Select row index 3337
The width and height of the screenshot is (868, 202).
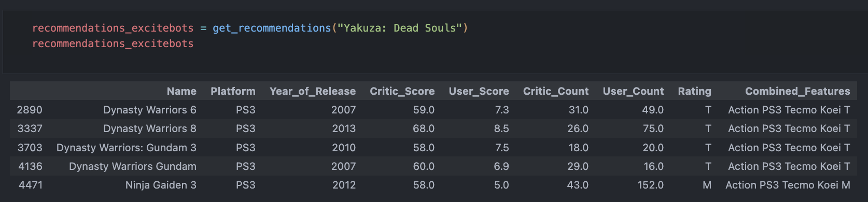30,128
